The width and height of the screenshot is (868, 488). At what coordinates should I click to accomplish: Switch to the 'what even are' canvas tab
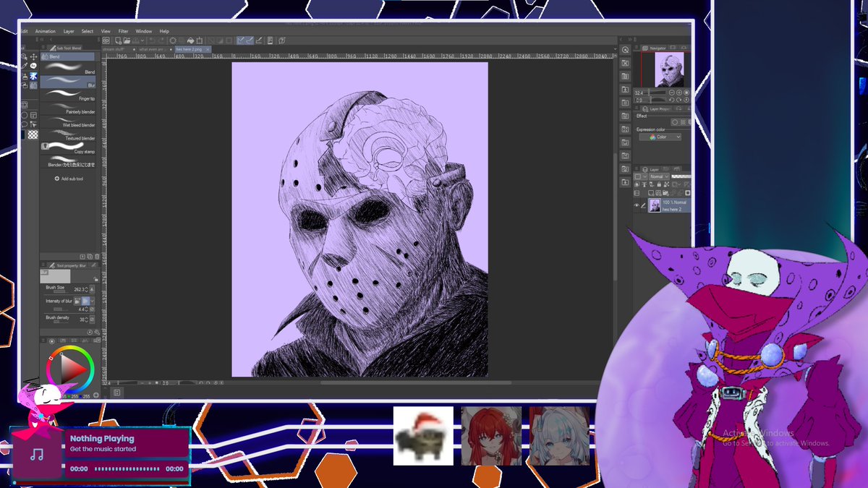pyautogui.click(x=154, y=49)
